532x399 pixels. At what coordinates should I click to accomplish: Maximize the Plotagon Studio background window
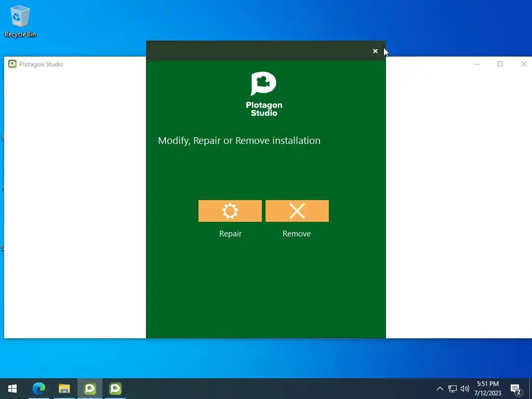[500, 64]
